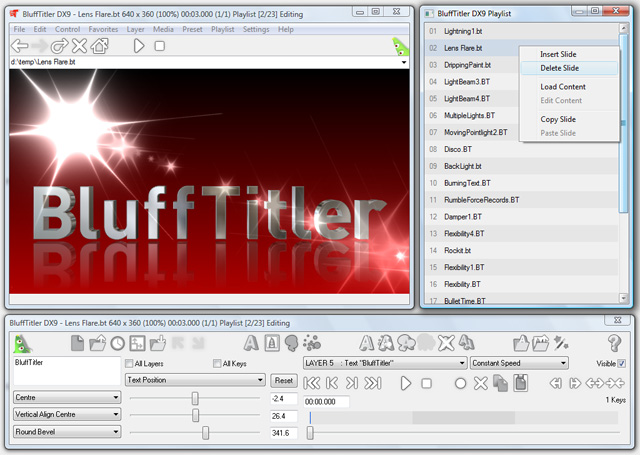Delete the current key with small X icon
Screen dimensions: 640x455
coord(481,383)
